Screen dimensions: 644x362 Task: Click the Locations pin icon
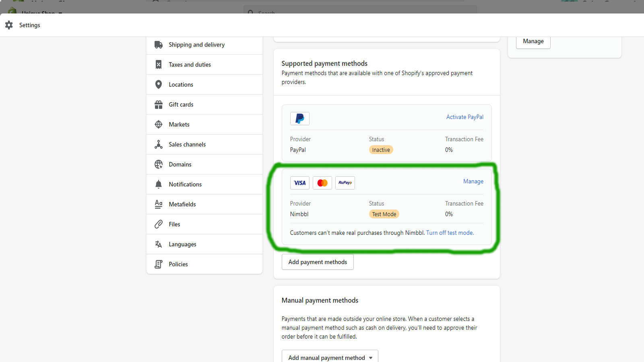click(x=159, y=84)
